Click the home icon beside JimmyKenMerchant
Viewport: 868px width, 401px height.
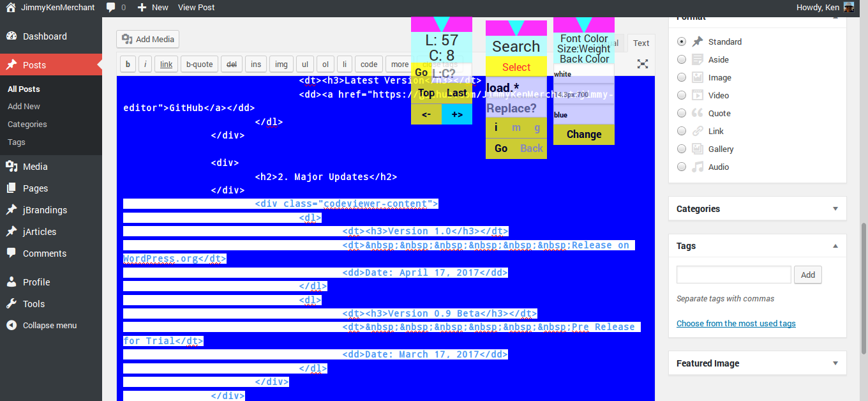pyautogui.click(x=11, y=8)
